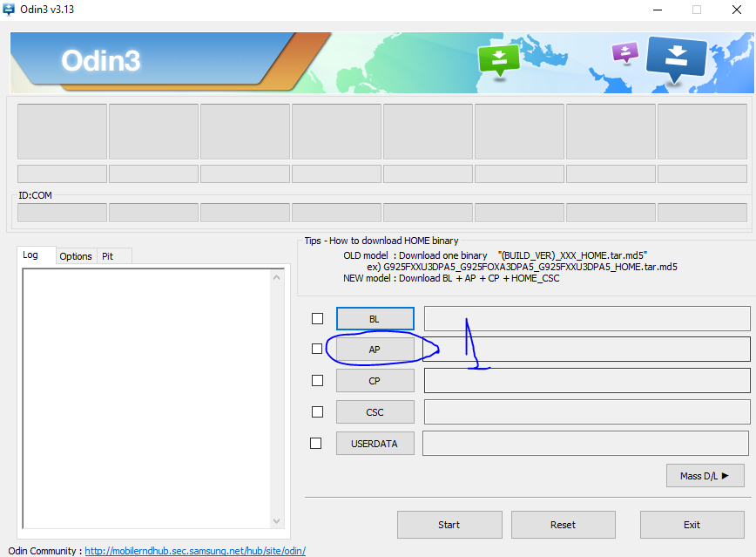Close the Odin3 window
The image size is (756, 557).
[x=737, y=10]
